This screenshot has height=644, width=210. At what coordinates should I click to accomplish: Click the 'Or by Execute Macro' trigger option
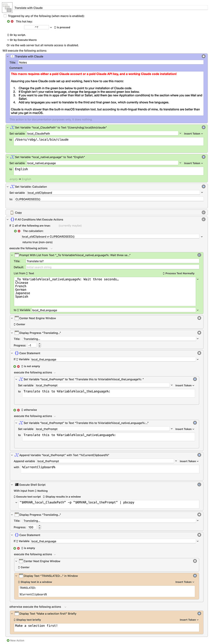[23, 40]
